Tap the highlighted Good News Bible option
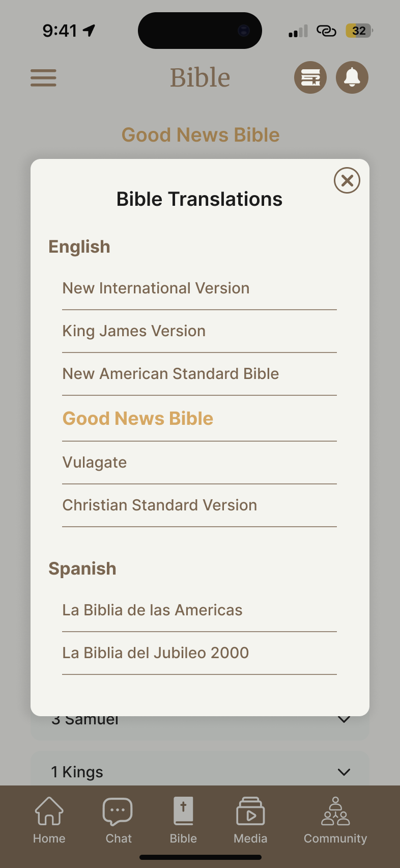Viewport: 400px width, 868px height. coord(138,418)
